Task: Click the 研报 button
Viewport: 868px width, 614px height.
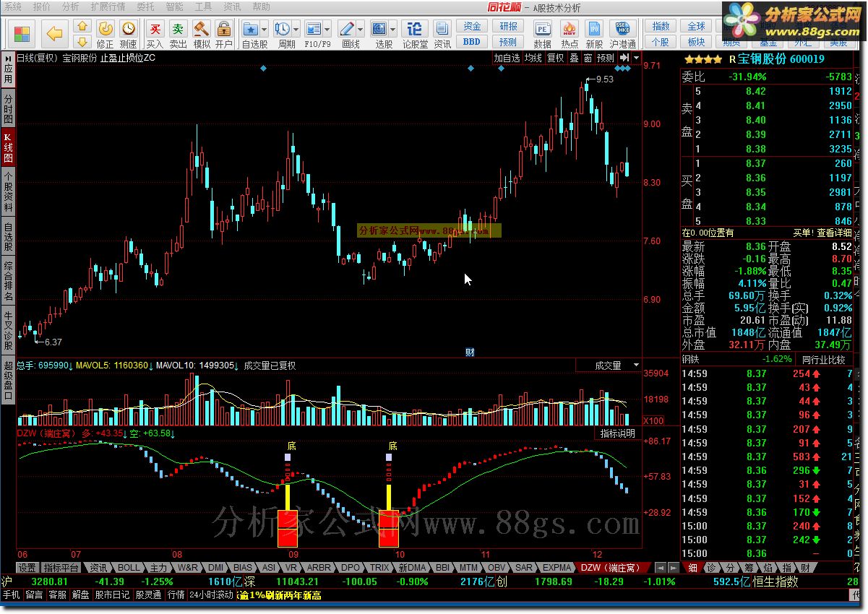Action: [x=508, y=27]
